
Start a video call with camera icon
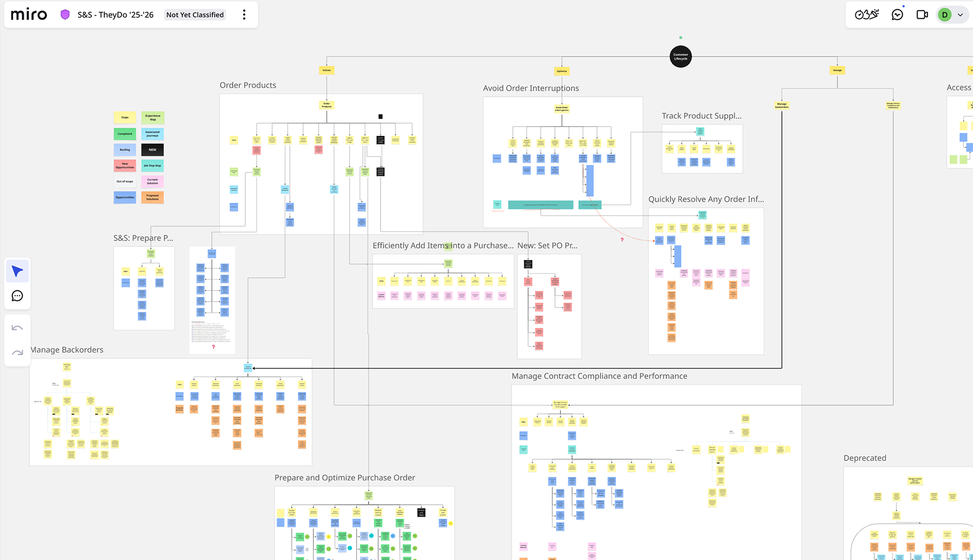(x=922, y=15)
